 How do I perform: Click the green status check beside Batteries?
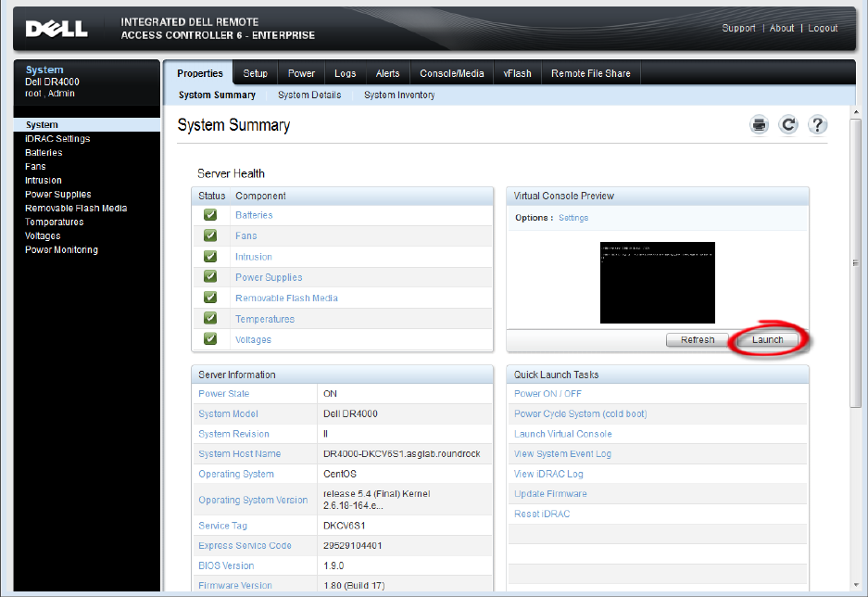210,215
